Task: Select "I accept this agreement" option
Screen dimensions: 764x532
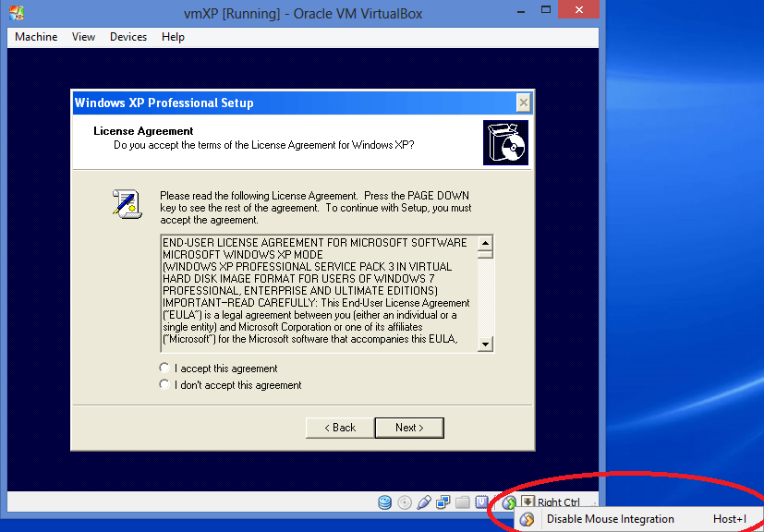Action: [165, 369]
